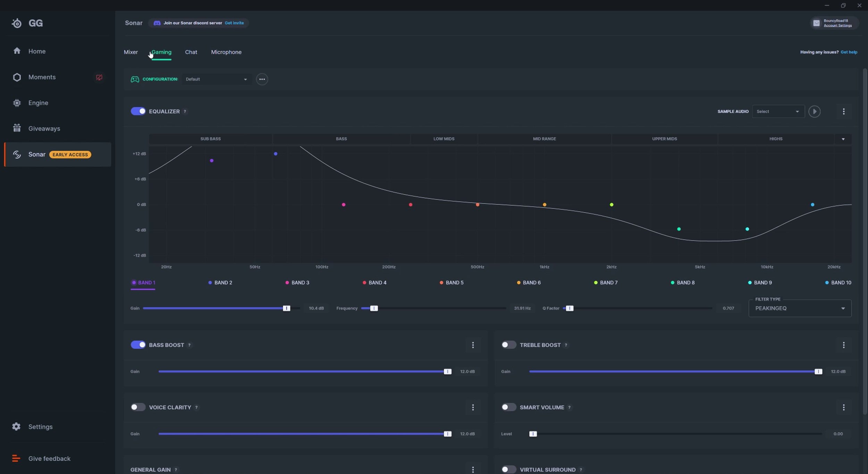Open the Filter Type PEAKINGEQ dropdown
868x474 pixels.
click(x=800, y=308)
